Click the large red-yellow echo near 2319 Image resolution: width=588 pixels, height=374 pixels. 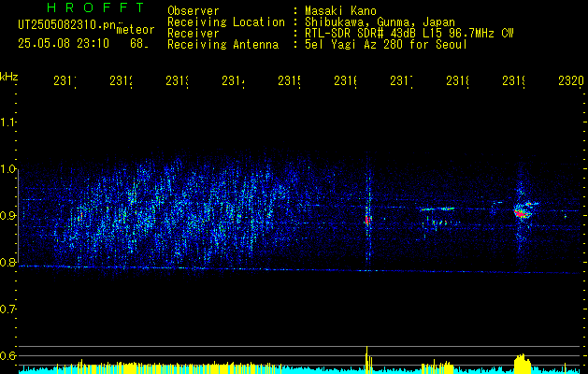pyautogui.click(x=523, y=210)
